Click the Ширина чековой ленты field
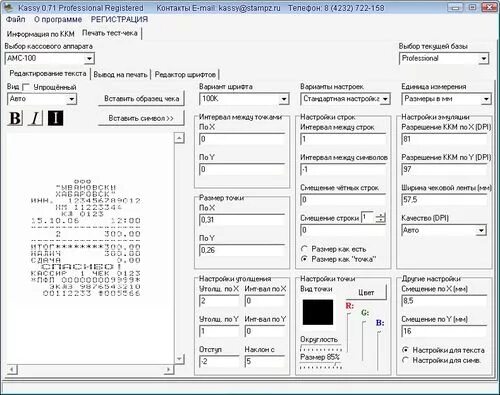Viewport: 500px width, 395px height. (444, 200)
